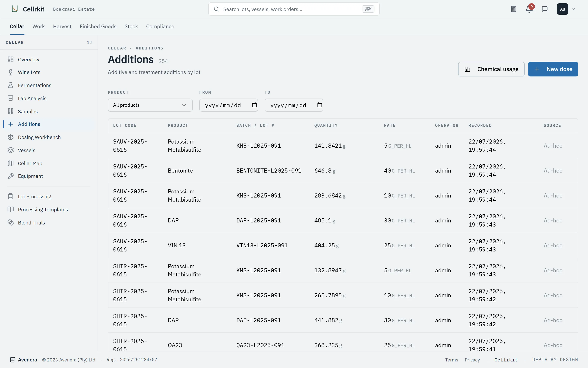Click the 646.8 g quantity cell
Viewport: 588px width, 368px height.
point(325,171)
